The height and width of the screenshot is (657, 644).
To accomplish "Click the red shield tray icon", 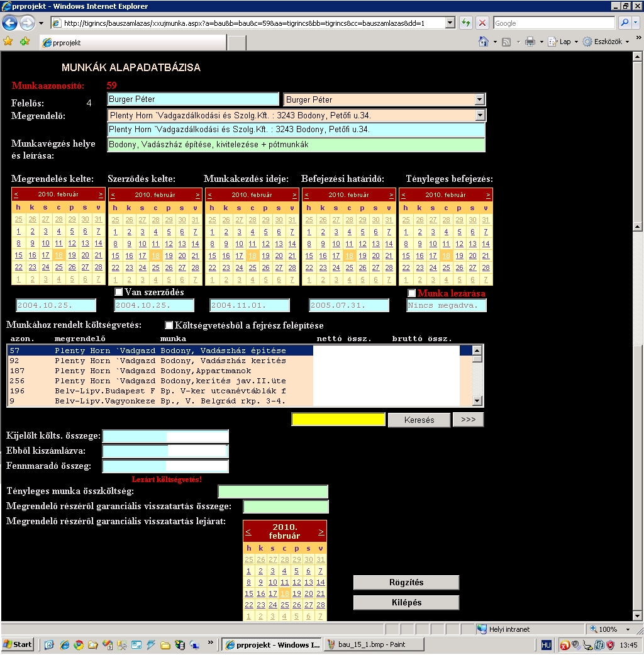I will pyautogui.click(x=611, y=645).
